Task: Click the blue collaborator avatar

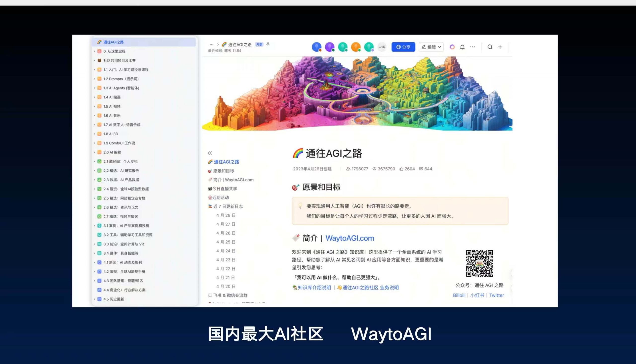Action: [x=317, y=47]
